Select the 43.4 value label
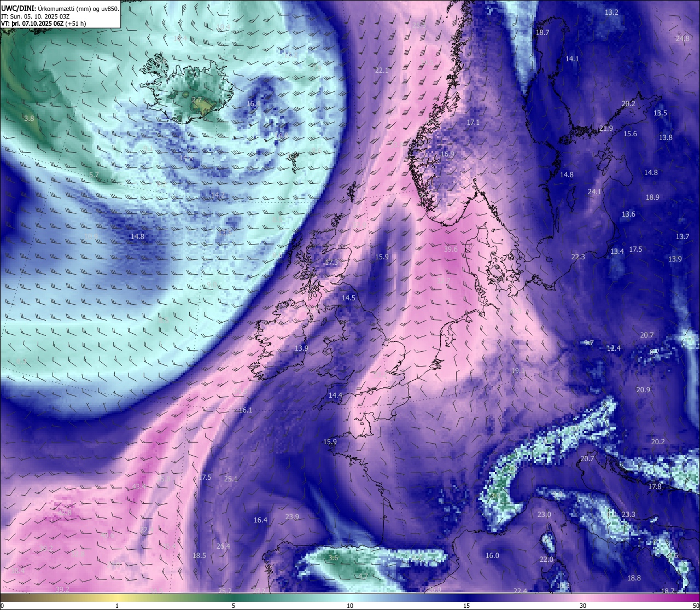Image resolution: width=700 pixels, height=610 pixels. pyautogui.click(x=138, y=486)
